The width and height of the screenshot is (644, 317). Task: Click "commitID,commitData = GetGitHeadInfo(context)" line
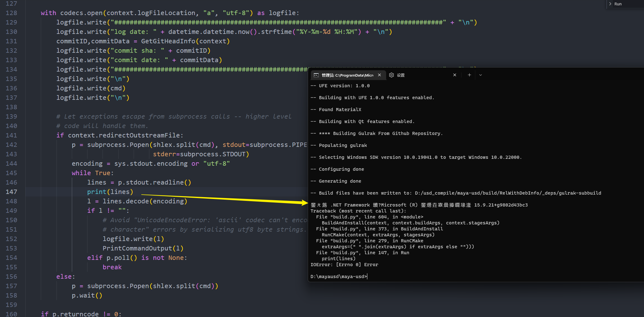[143, 41]
